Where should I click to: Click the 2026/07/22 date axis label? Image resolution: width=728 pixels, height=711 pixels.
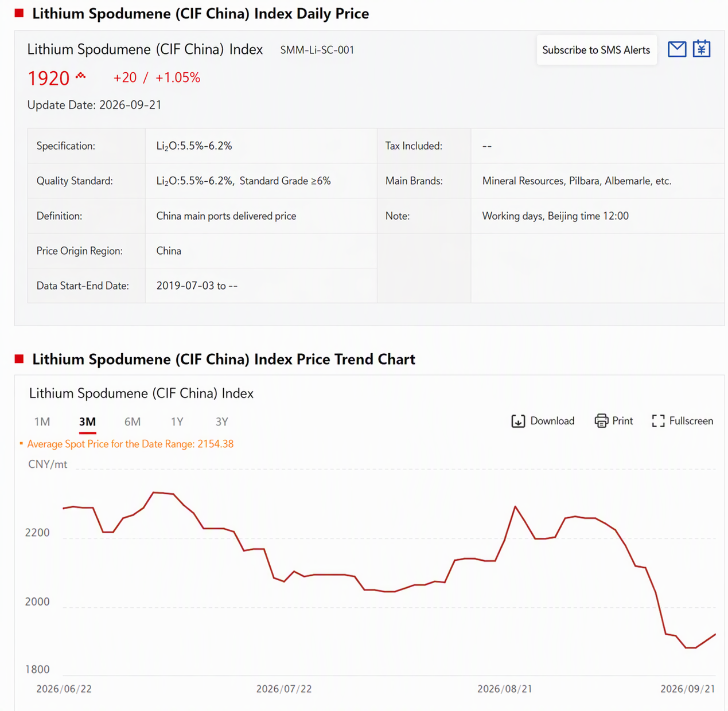pos(284,689)
